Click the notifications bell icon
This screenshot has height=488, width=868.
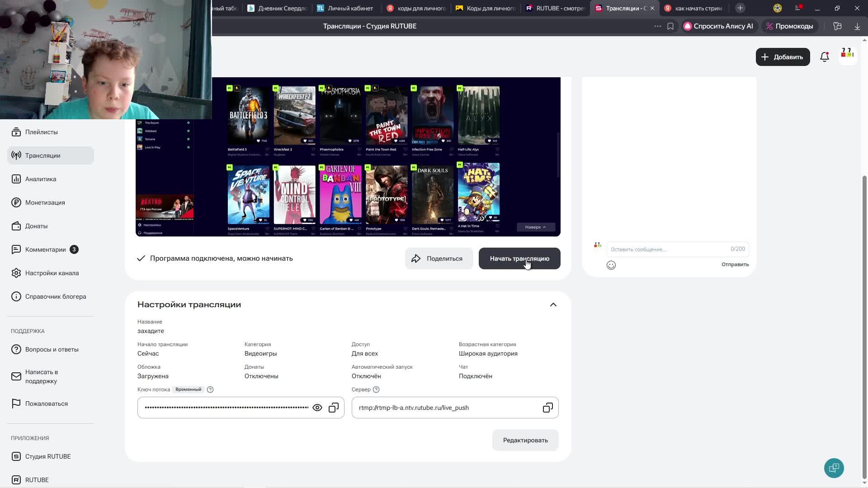click(824, 57)
